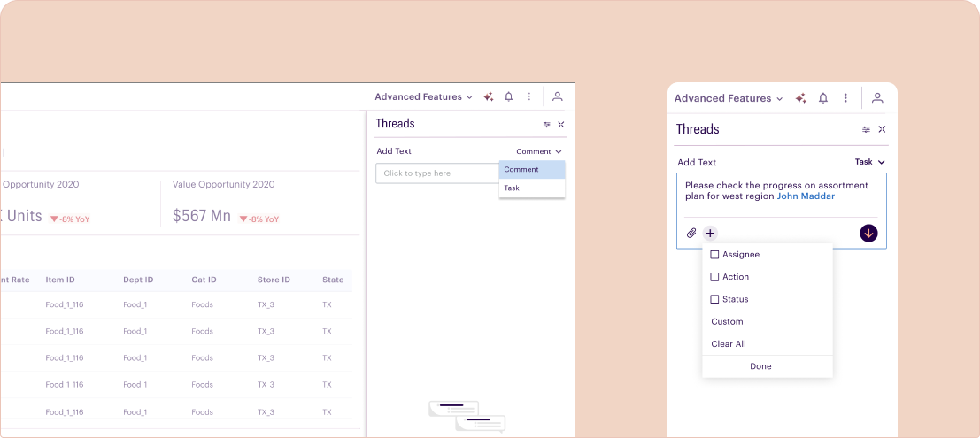Click the John Maddar mention link
980x438 pixels.
(x=806, y=196)
